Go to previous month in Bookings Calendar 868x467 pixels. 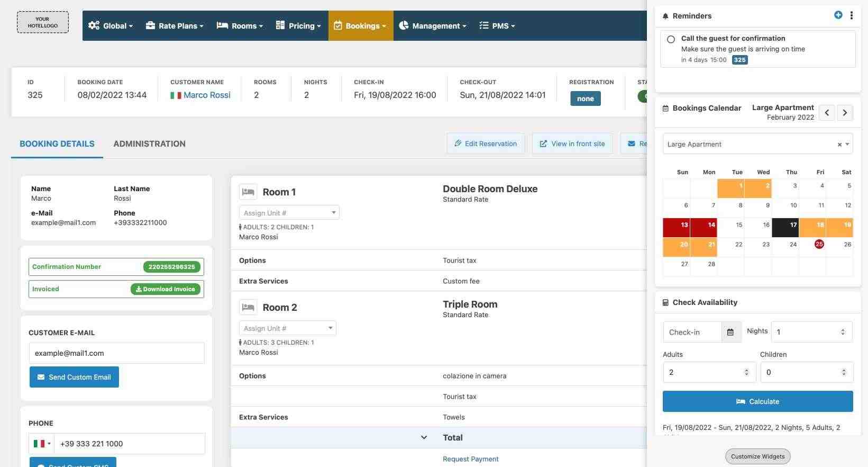coord(827,112)
